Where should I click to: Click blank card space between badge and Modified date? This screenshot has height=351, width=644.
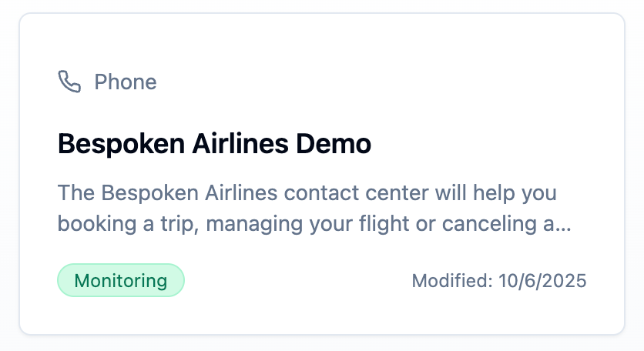pos(297,280)
